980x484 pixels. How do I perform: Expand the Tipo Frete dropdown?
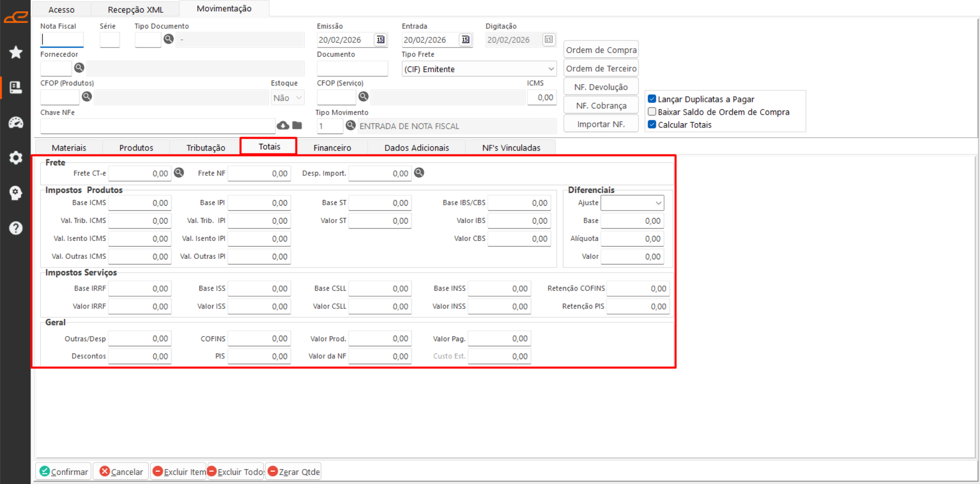[551, 69]
